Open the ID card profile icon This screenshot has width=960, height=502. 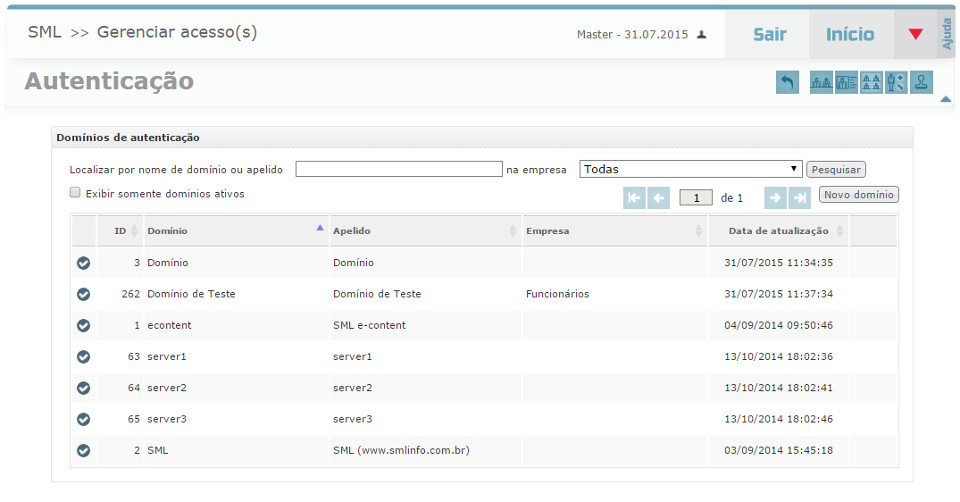click(846, 83)
